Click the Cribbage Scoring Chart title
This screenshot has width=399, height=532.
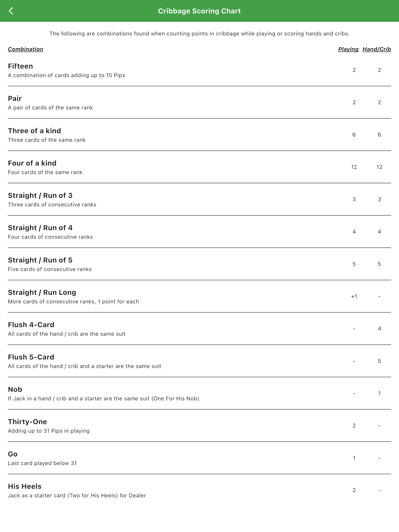tap(199, 11)
